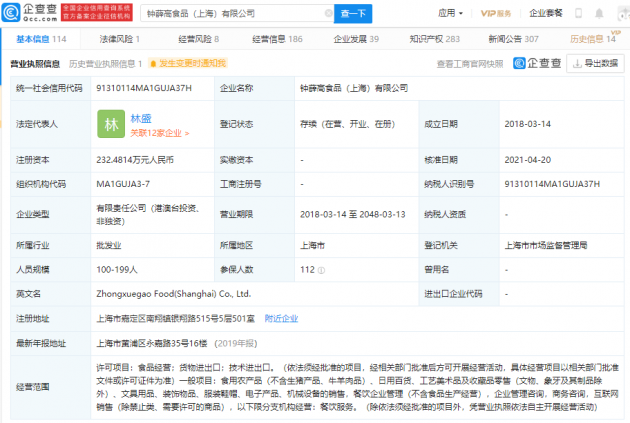The width and height of the screenshot is (630, 423).
Task: Select approval date 2021-04-20
Action: click(x=528, y=160)
